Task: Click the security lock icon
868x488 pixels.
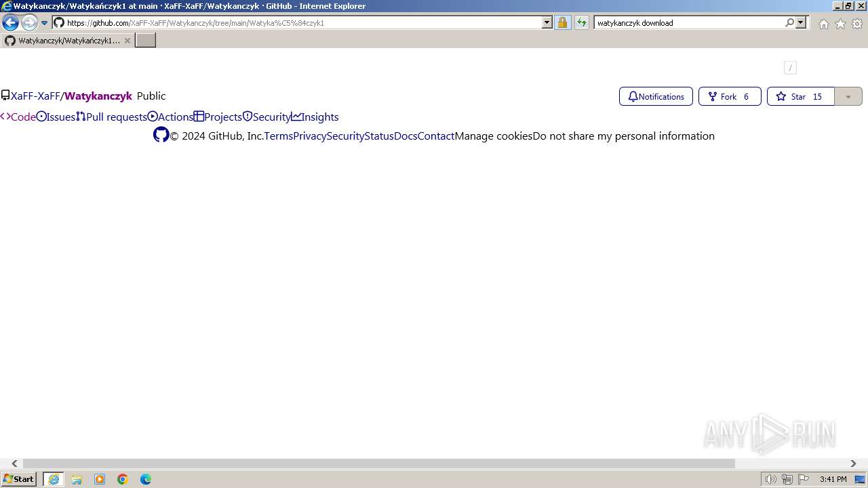Action: click(x=563, y=22)
